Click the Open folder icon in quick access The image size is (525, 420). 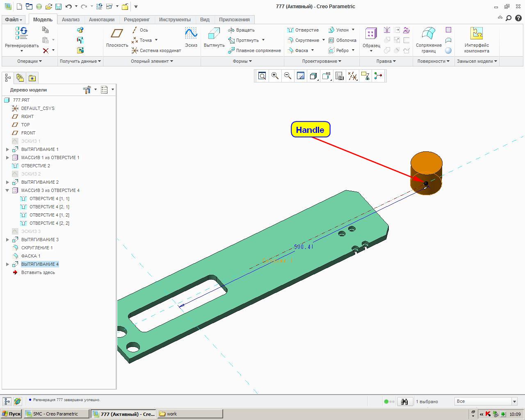point(48,7)
